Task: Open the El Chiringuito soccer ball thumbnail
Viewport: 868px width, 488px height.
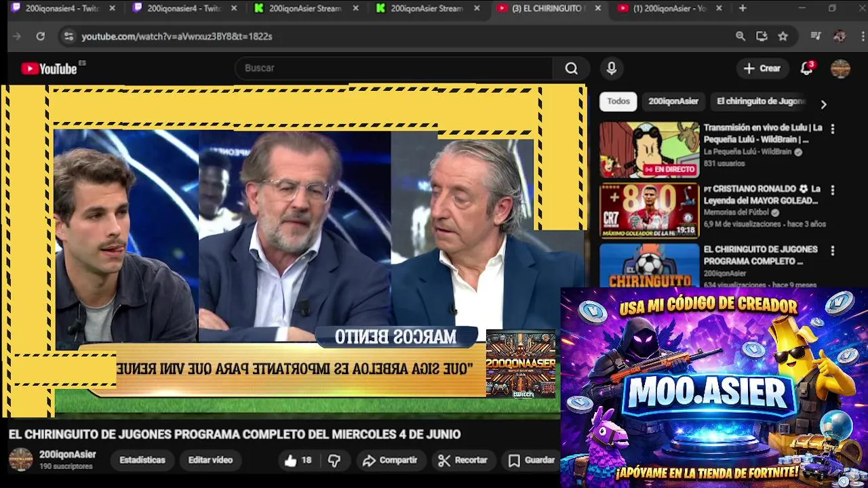Action: [649, 265]
